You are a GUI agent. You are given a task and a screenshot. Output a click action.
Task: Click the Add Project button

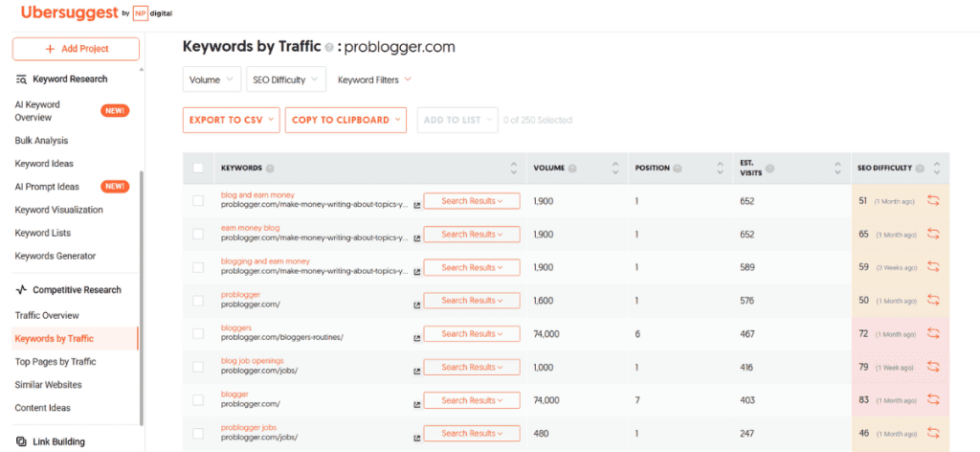pos(76,49)
